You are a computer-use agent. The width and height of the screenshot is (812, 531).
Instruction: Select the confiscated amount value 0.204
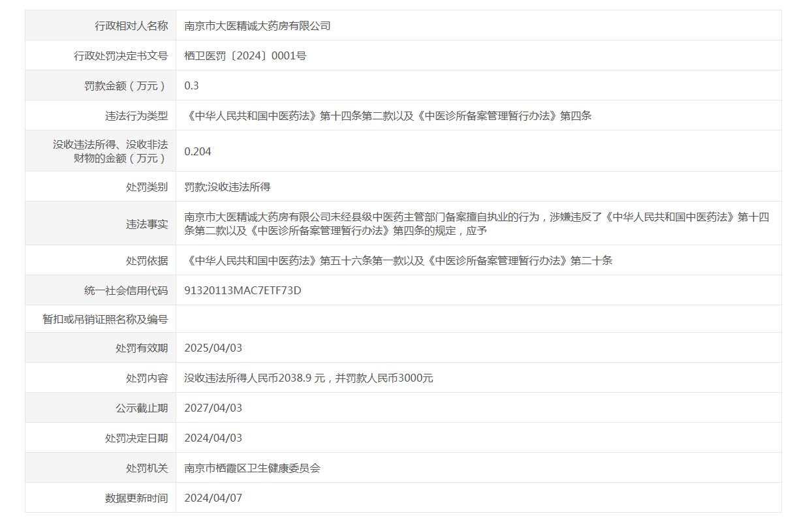click(198, 151)
